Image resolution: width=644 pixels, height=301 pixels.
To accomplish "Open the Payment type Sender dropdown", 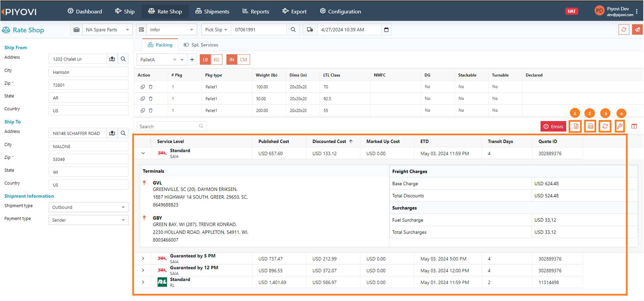I will [89, 220].
